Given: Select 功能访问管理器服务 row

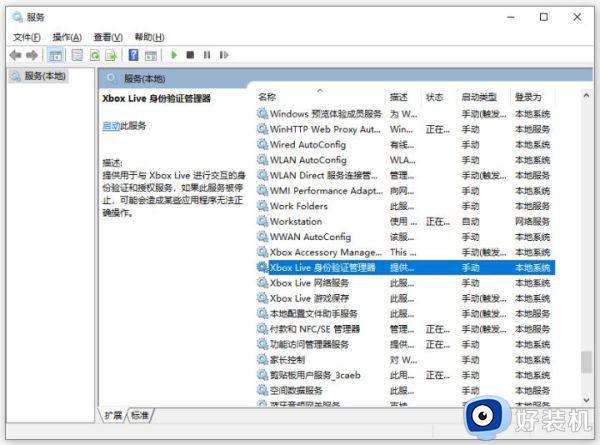Looking at the screenshot, I should [x=406, y=344].
